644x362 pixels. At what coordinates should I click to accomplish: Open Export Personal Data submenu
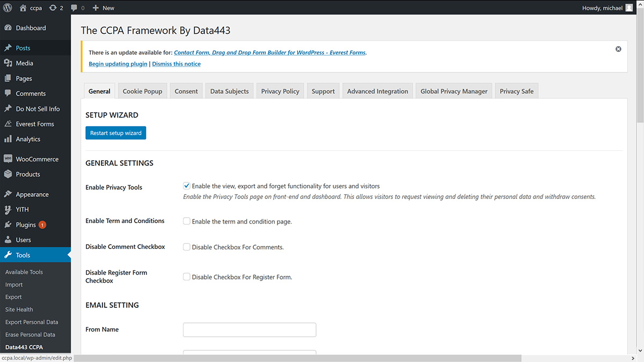coord(32,322)
